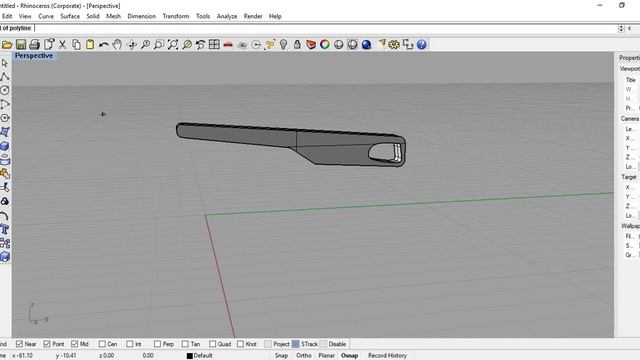The width and height of the screenshot is (640, 360).
Task: Open the Dimension menu
Action: tap(142, 16)
